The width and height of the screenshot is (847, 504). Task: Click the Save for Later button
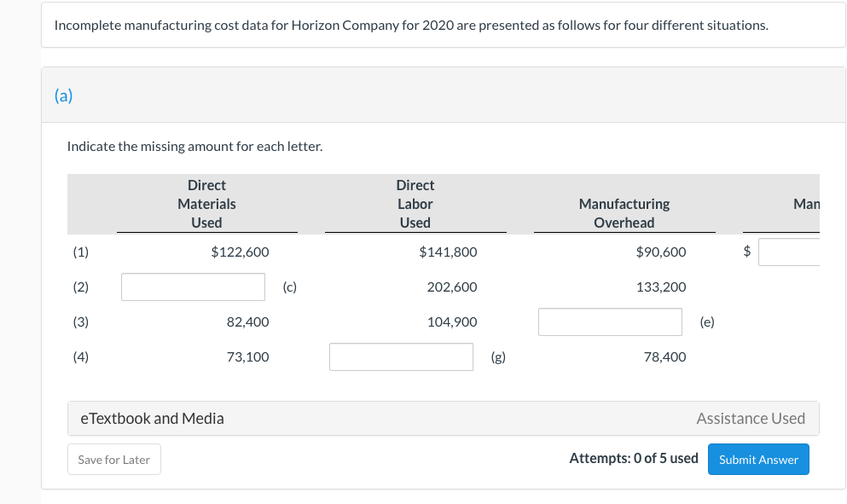click(x=113, y=460)
